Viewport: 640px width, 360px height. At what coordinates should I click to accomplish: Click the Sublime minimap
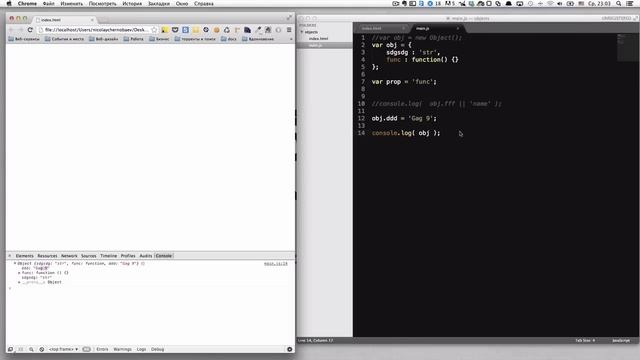coord(627,47)
